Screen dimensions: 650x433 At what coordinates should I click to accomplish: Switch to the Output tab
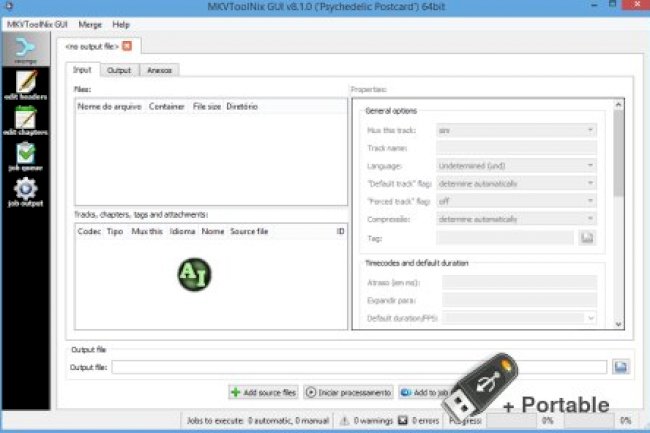[119, 70]
